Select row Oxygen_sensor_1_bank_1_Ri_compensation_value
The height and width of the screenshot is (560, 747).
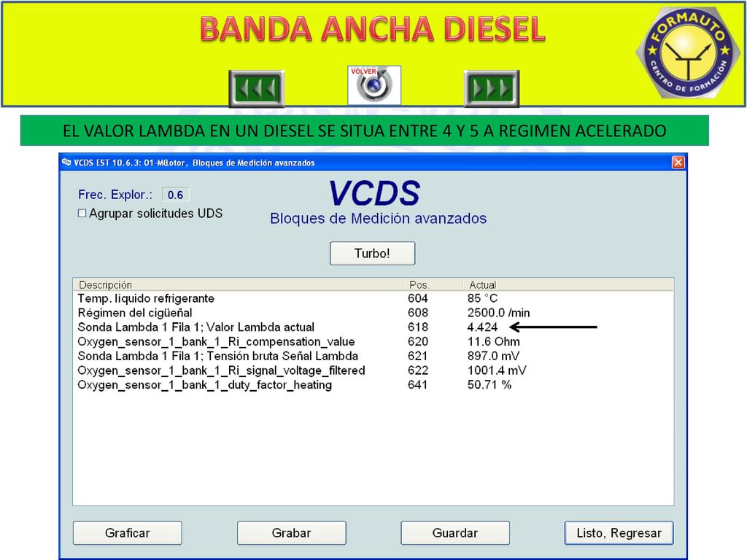click(373, 341)
